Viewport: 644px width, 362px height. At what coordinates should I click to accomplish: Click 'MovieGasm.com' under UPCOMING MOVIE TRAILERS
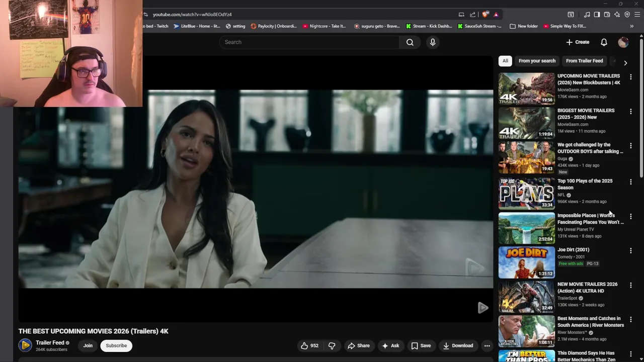pos(573,90)
